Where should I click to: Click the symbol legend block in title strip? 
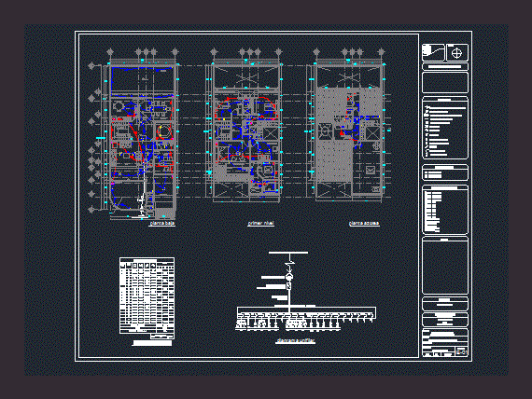point(445,128)
